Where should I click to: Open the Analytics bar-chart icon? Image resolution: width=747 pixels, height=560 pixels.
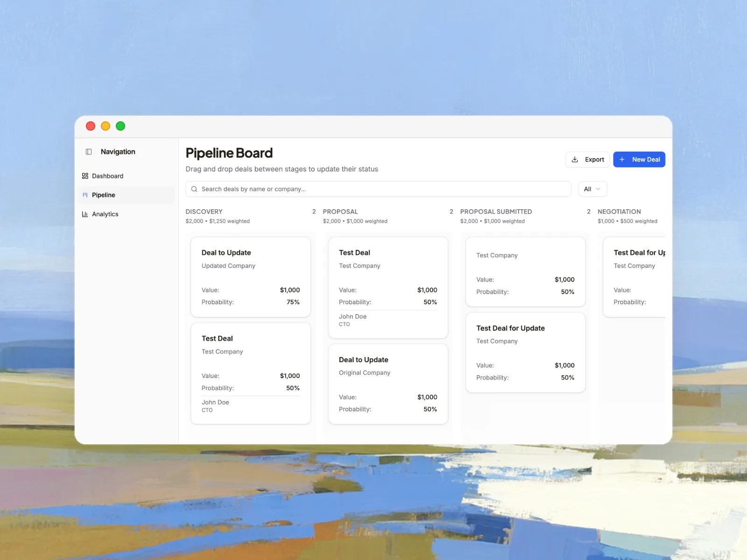85,214
